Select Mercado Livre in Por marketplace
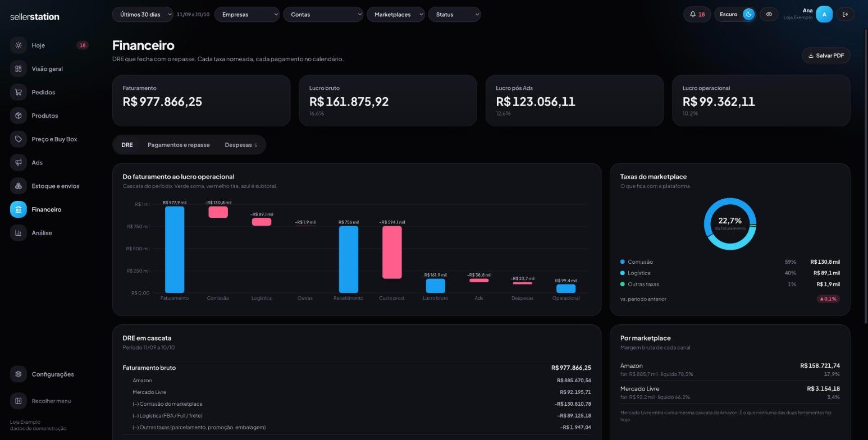 coord(730,392)
